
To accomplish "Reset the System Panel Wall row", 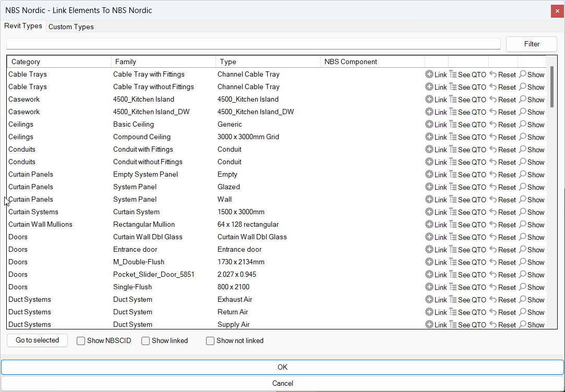I will [x=503, y=200].
